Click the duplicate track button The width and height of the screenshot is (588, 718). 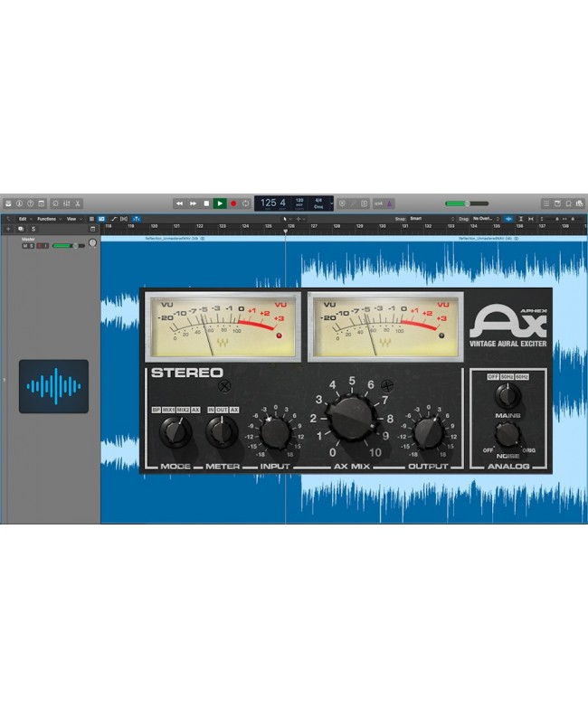click(21, 229)
